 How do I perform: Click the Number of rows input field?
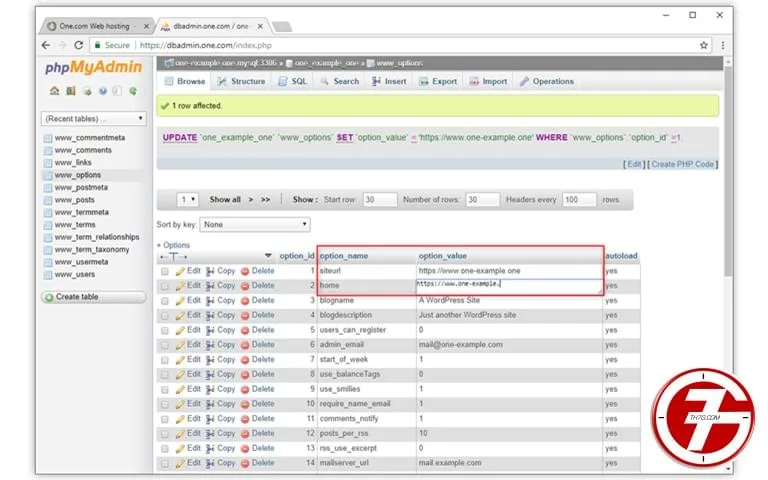tap(482, 200)
